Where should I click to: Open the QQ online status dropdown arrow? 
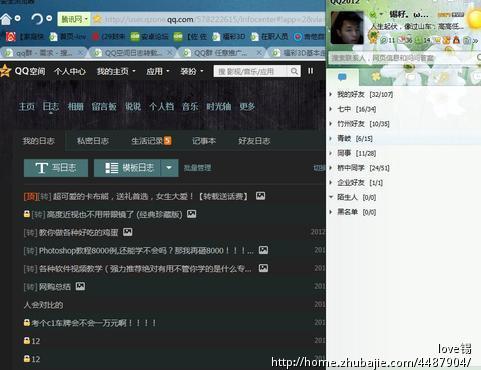[381, 14]
